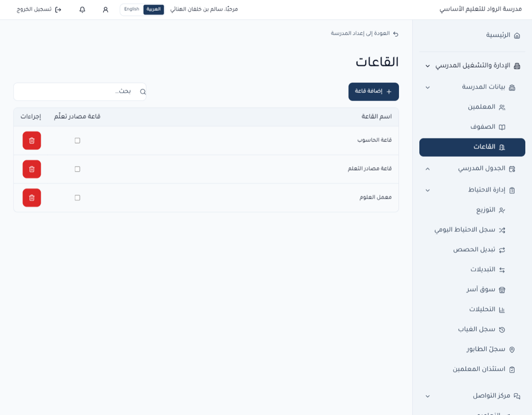Open الصفوف page in sidebar
Screen dimensions: 532x415
[473, 127]
